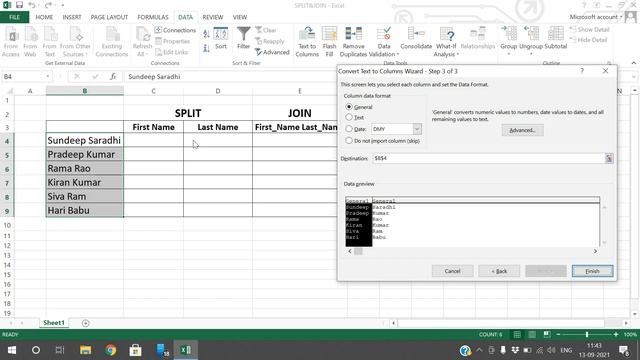Open File Explorer from the taskbar
Viewport: 640px width, 360px height.
click(x=85, y=350)
